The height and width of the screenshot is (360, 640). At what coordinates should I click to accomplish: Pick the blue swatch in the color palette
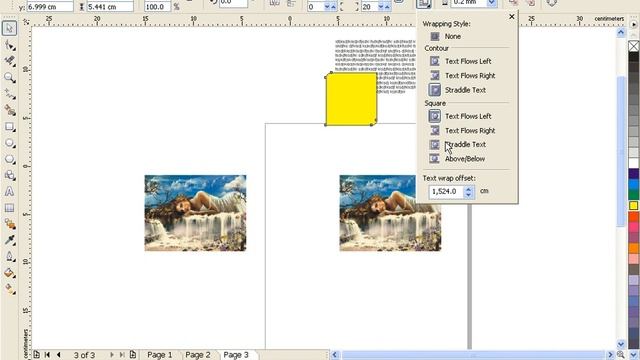click(633, 184)
